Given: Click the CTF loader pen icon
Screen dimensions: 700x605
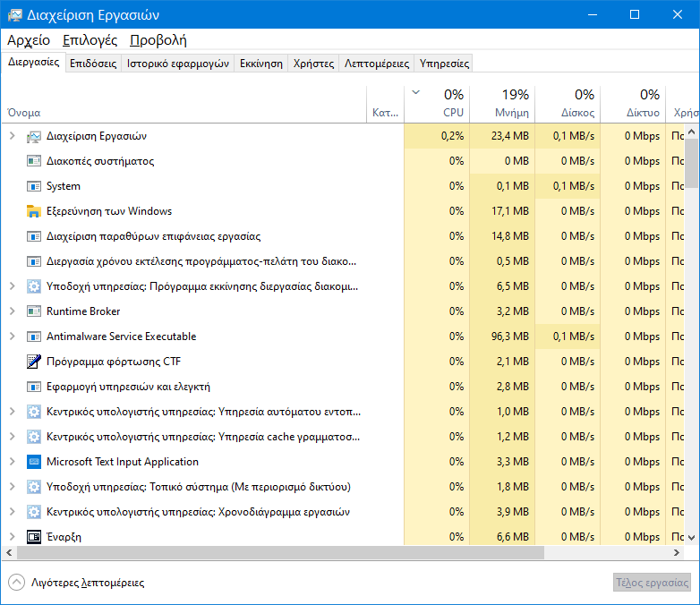Looking at the screenshot, I should (x=34, y=362).
